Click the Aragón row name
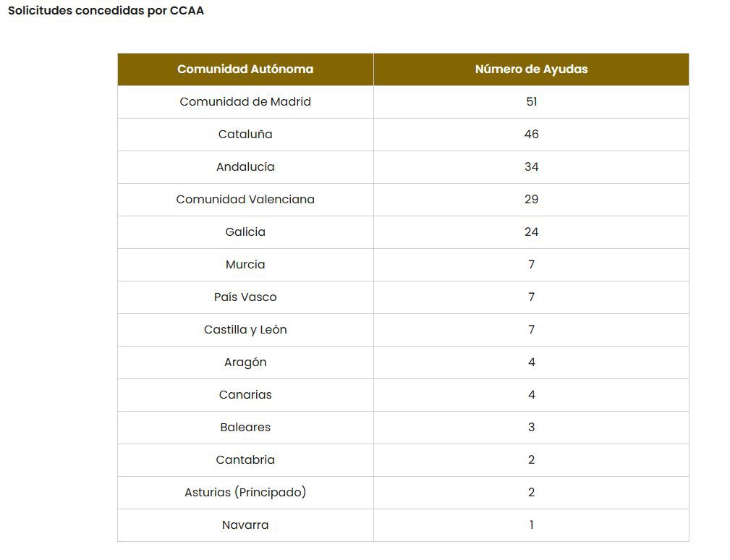The width and height of the screenshot is (730, 560). [x=245, y=362]
